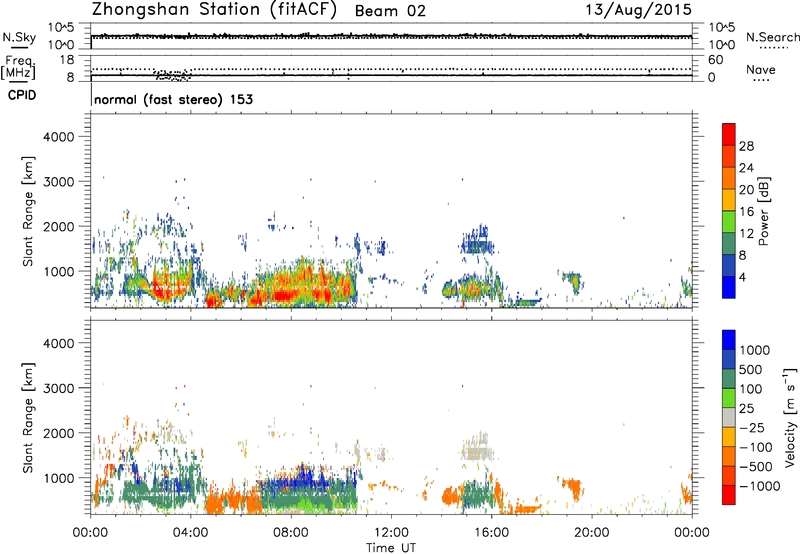
Task: Select the '20:00' time axis label
Action: (x=592, y=533)
